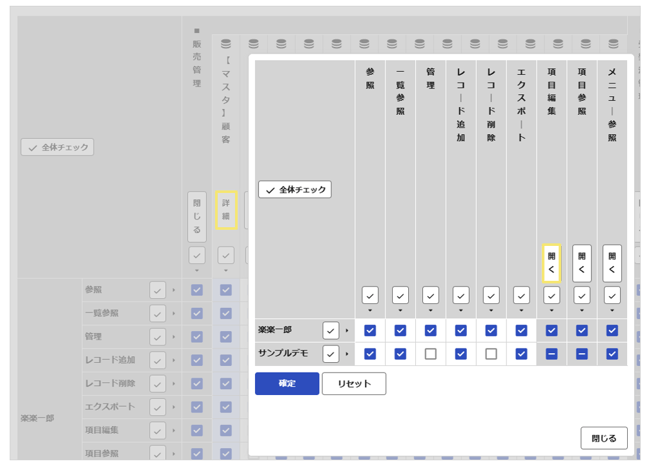Open 項目編集 column with 開く button
The height and width of the screenshot is (468, 651).
551,263
